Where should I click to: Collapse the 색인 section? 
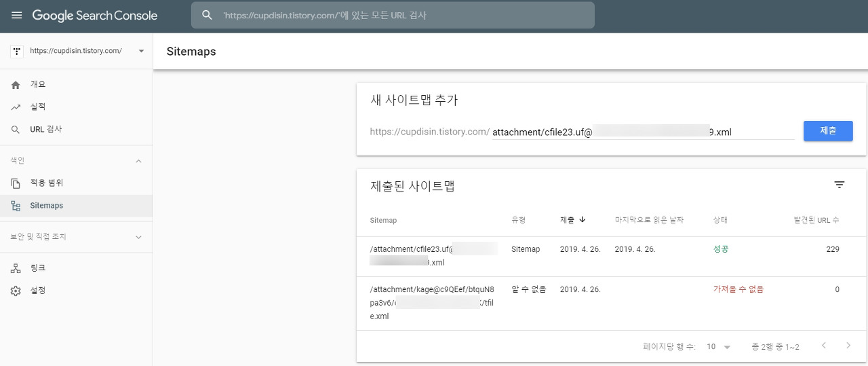click(139, 161)
